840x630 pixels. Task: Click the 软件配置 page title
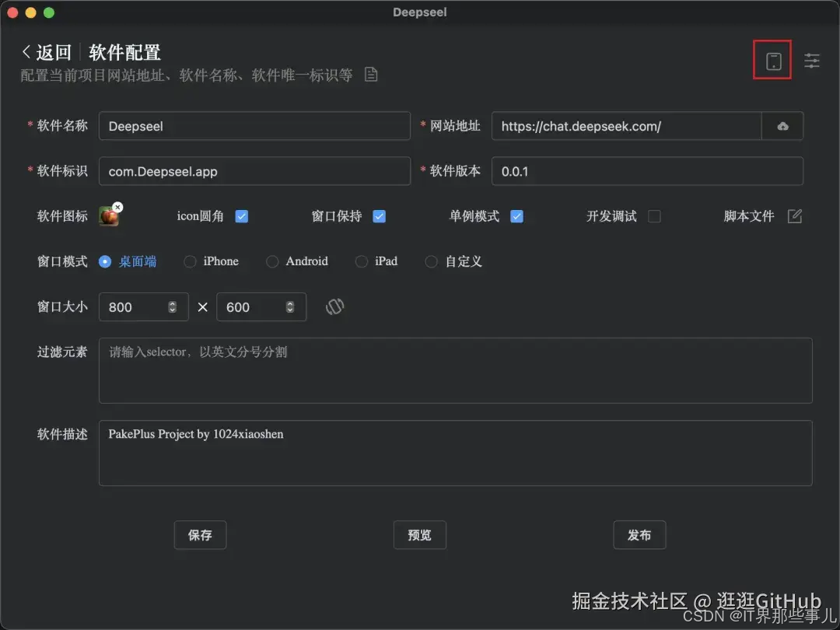[x=124, y=53]
